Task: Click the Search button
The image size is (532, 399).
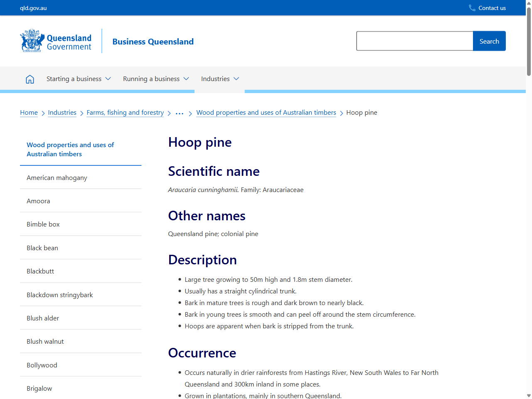Action: click(x=489, y=41)
